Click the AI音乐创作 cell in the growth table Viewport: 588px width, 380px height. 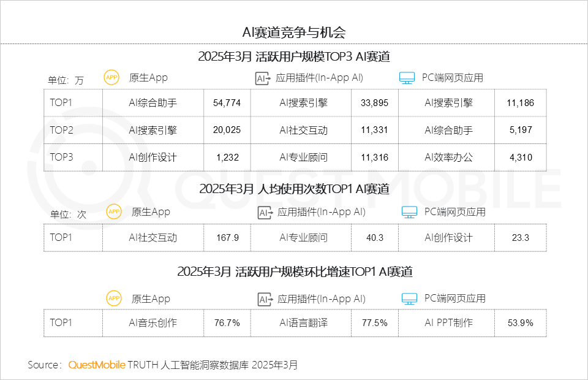click(153, 323)
